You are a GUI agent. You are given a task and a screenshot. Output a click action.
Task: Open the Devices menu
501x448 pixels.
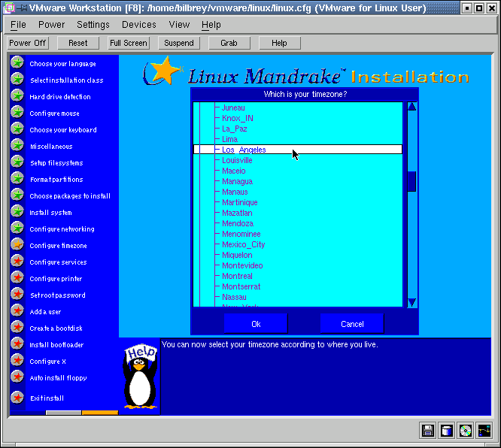pos(139,25)
